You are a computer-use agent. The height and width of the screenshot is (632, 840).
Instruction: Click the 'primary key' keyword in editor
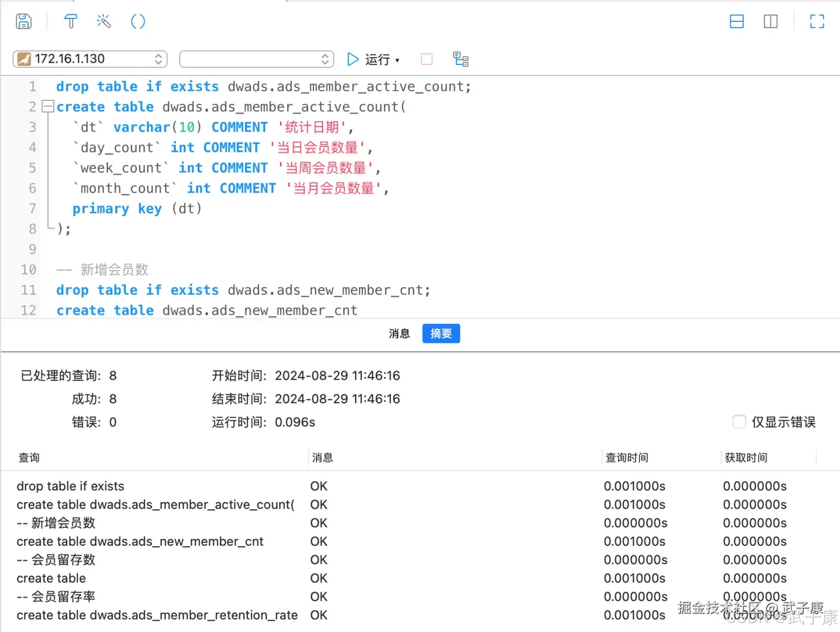(x=117, y=209)
